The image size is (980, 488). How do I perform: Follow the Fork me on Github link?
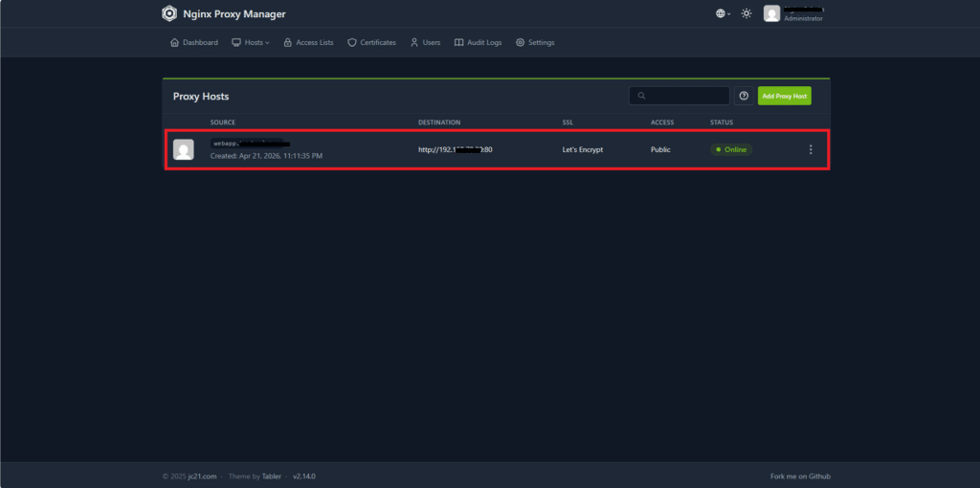pos(800,477)
